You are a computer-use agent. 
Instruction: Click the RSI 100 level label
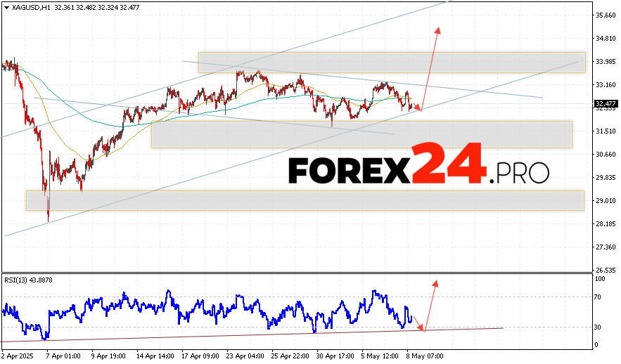tap(601, 279)
